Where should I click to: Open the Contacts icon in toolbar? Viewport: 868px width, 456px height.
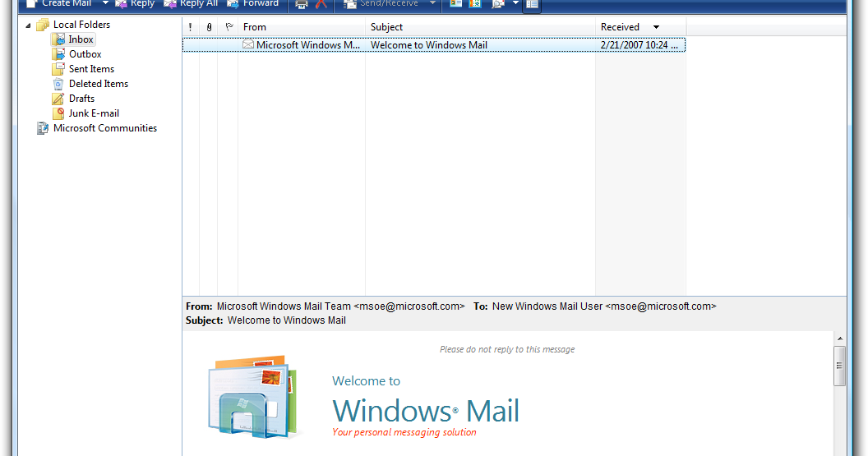(x=455, y=4)
